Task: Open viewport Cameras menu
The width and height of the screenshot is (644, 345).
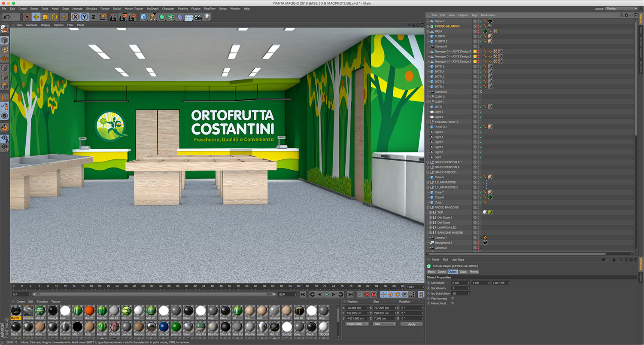Action: click(x=32, y=25)
